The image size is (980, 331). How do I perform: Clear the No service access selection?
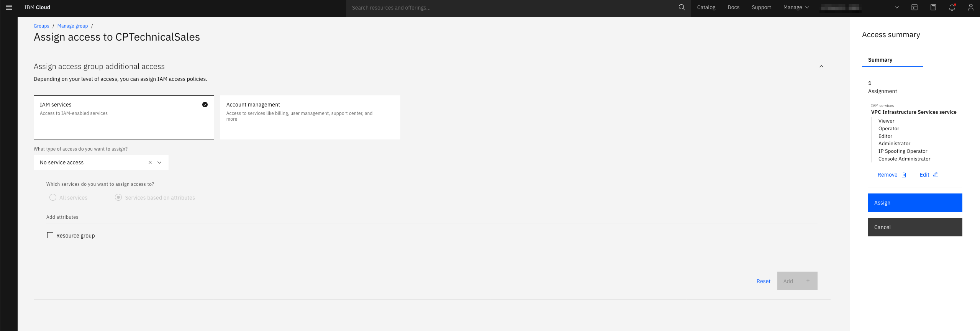(x=150, y=162)
